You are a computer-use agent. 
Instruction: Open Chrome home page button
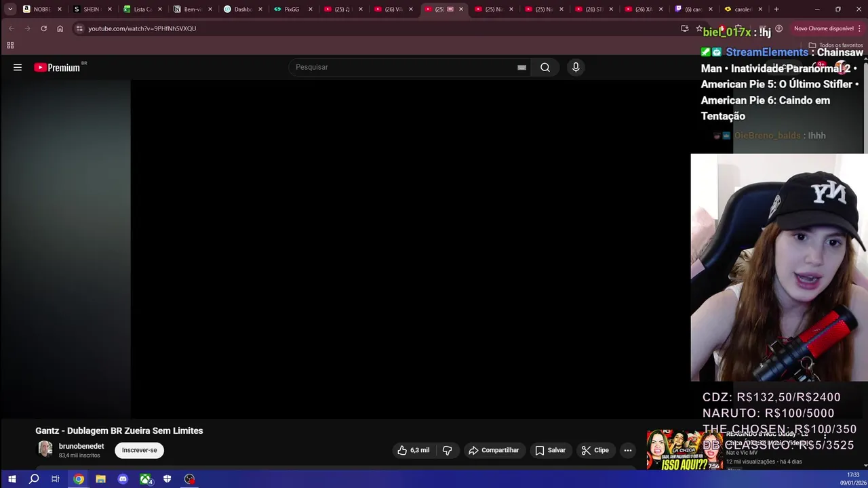[x=60, y=28]
